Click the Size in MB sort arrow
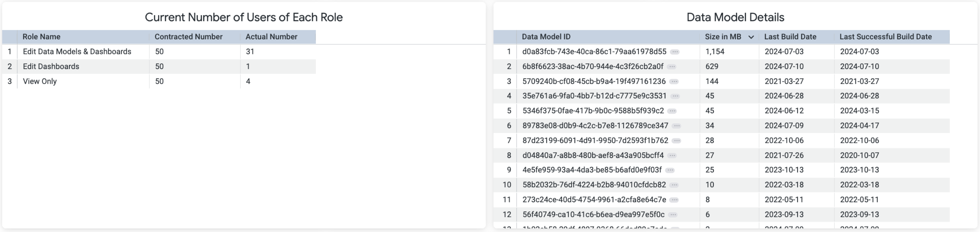This screenshot has height=232, width=980. [x=751, y=37]
